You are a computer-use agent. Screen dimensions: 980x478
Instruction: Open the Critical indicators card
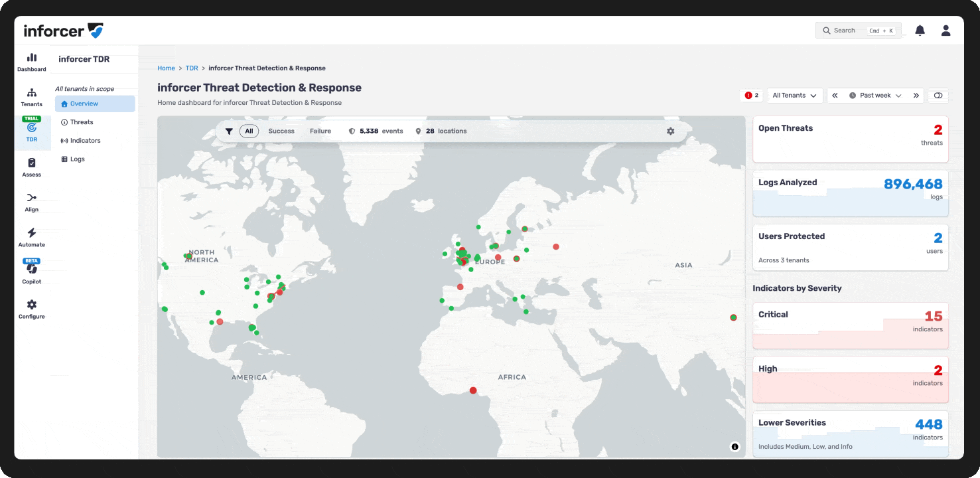point(851,325)
